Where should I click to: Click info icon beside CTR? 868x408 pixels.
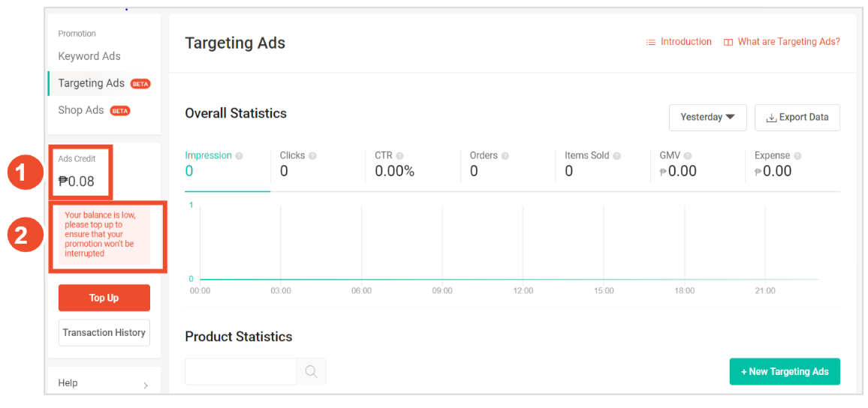(x=399, y=156)
